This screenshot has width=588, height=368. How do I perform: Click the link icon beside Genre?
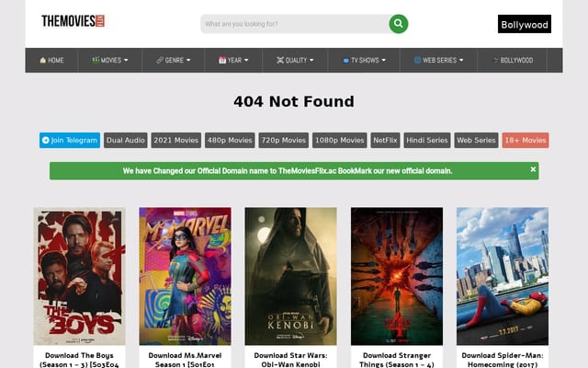[x=160, y=60]
